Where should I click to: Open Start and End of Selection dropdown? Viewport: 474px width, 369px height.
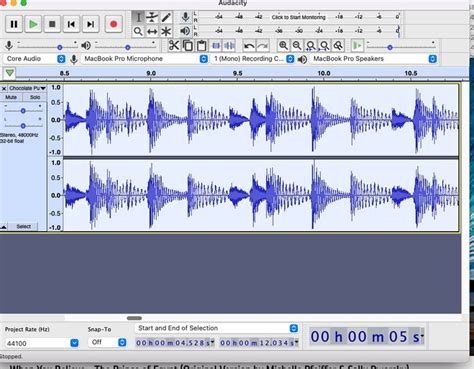coord(217,328)
